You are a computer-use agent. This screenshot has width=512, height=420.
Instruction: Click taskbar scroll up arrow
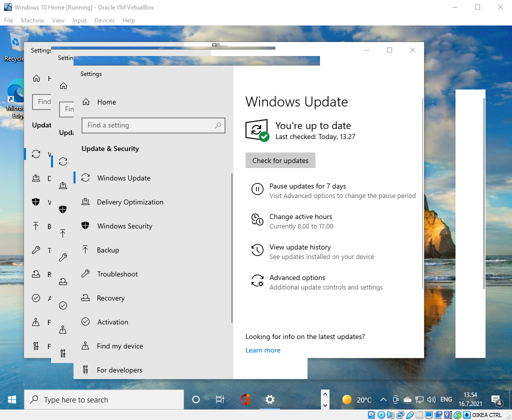pos(325,394)
